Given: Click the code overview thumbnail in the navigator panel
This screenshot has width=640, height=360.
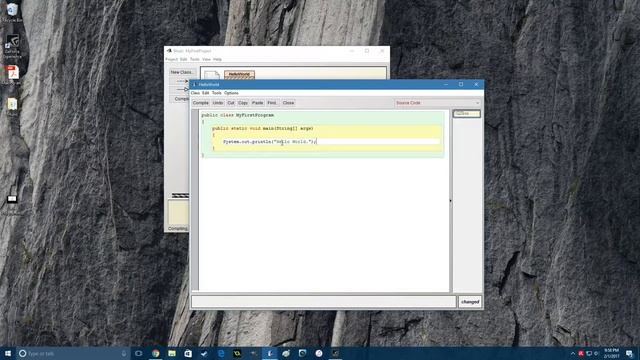Looking at the screenshot, I should click(x=467, y=113).
